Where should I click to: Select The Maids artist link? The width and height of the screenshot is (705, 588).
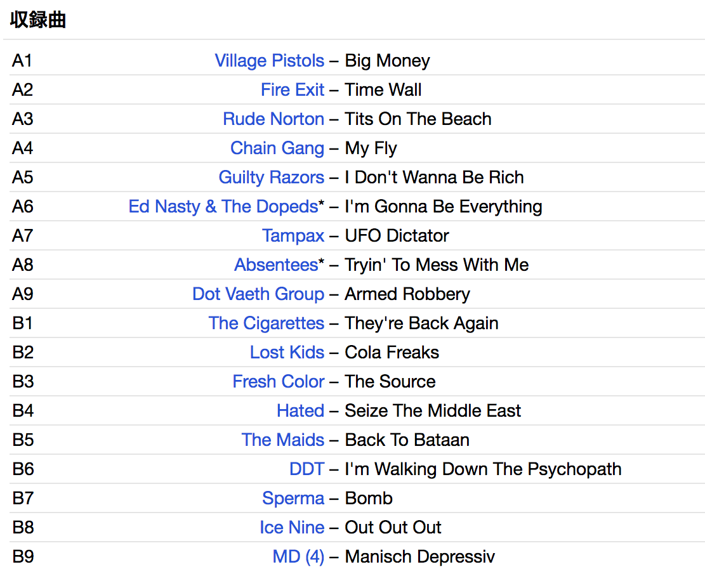(283, 440)
